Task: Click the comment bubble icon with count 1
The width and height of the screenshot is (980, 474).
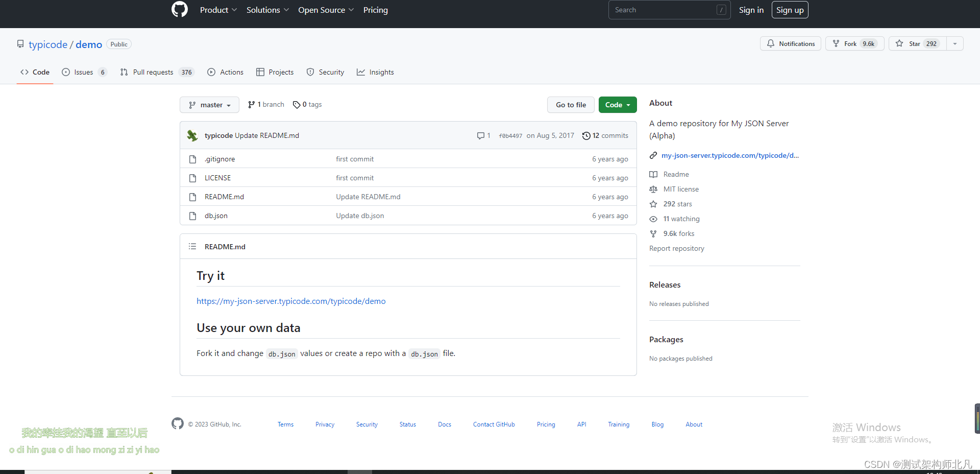Action: (x=481, y=135)
